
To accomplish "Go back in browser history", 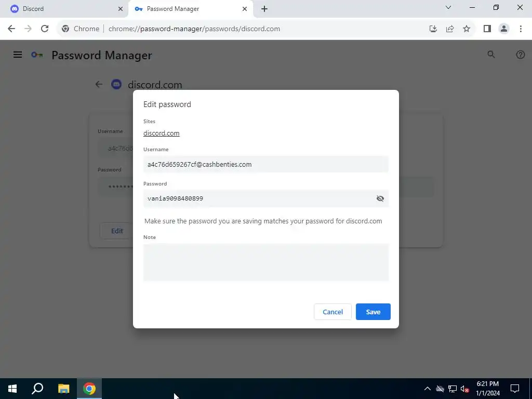I will pos(11,29).
